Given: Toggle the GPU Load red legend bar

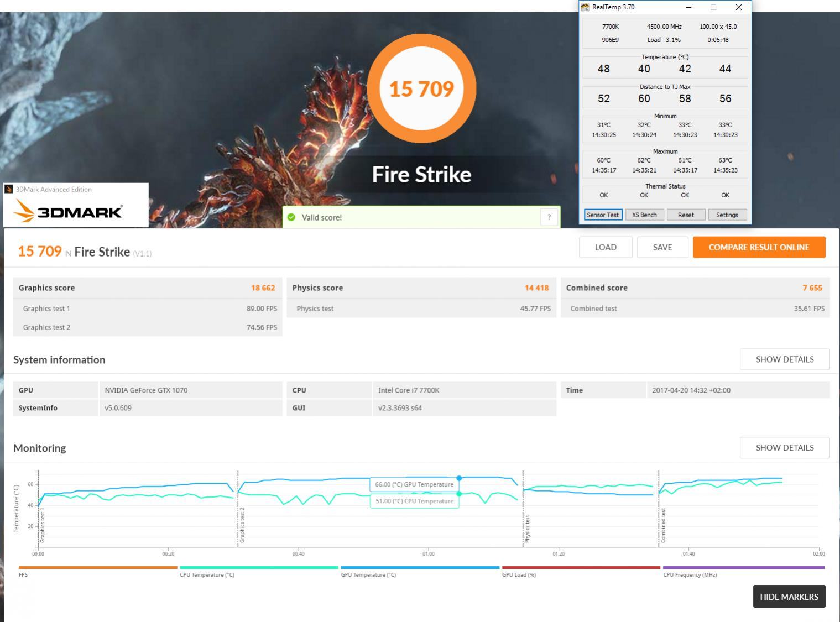Looking at the screenshot, I should (x=581, y=567).
